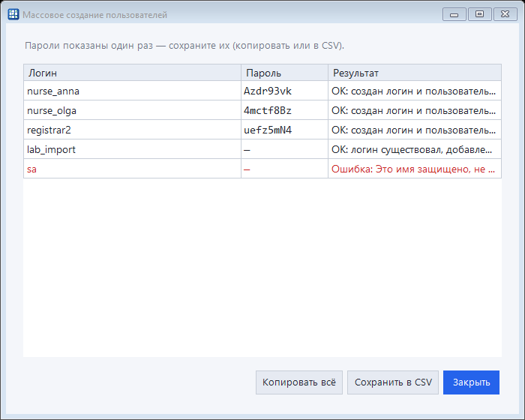Viewport: 525px width, 420px height.
Task: Select the nurse_olga login cell
Action: coord(132,110)
